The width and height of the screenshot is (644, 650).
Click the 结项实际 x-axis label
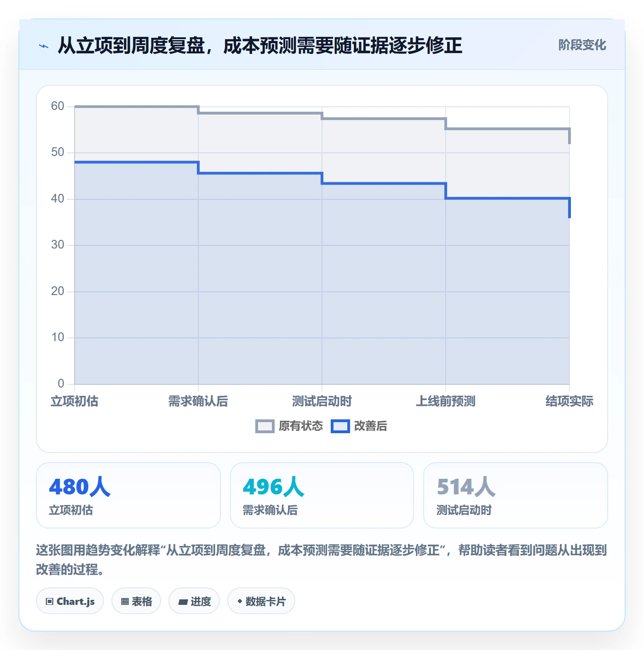click(569, 401)
